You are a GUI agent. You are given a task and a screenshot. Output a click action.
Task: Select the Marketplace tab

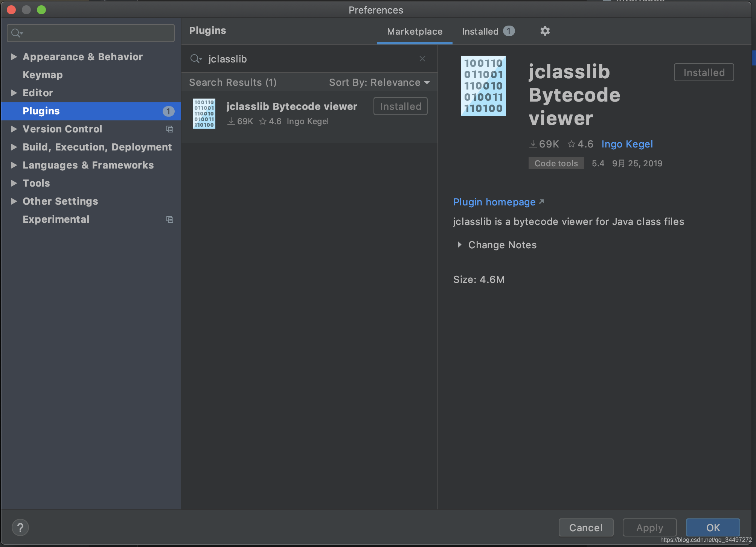[x=415, y=32]
